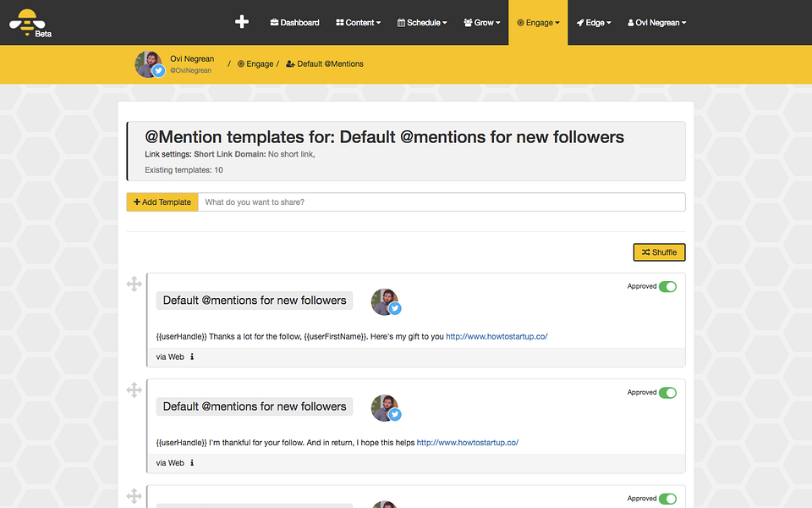The height and width of the screenshot is (508, 812).
Task: Open the Engage dropdown menu
Action: pos(538,22)
